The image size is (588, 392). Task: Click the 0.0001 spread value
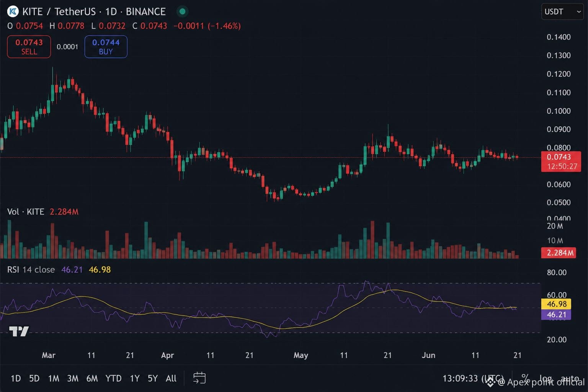[x=67, y=47]
